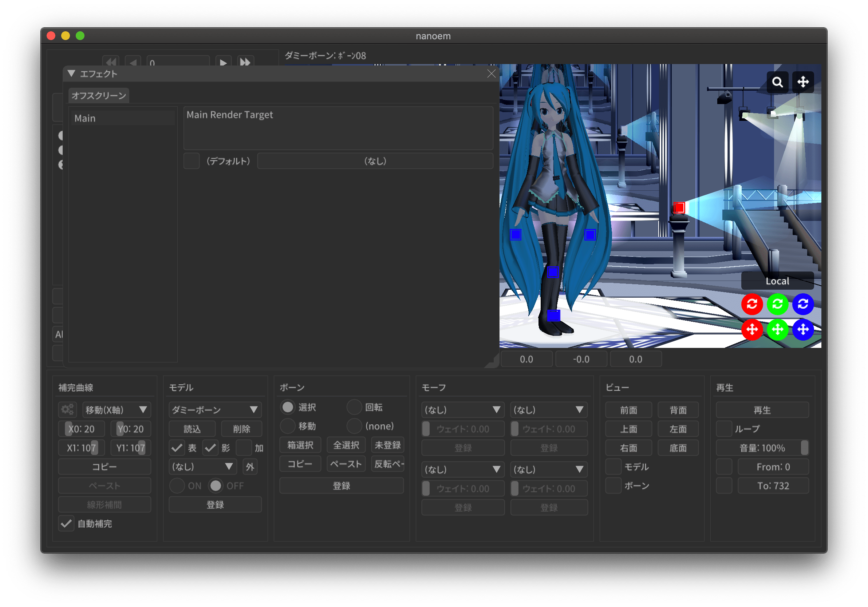Click the white move-camera arrows icon

[x=802, y=82]
